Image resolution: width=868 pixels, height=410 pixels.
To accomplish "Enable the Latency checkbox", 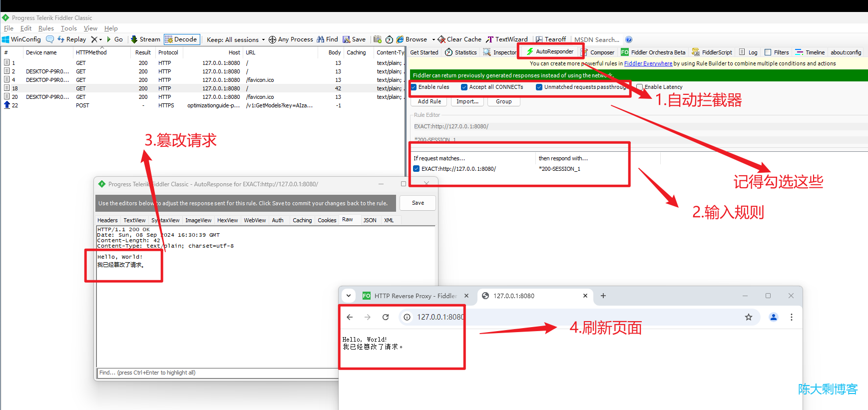I will (x=640, y=87).
